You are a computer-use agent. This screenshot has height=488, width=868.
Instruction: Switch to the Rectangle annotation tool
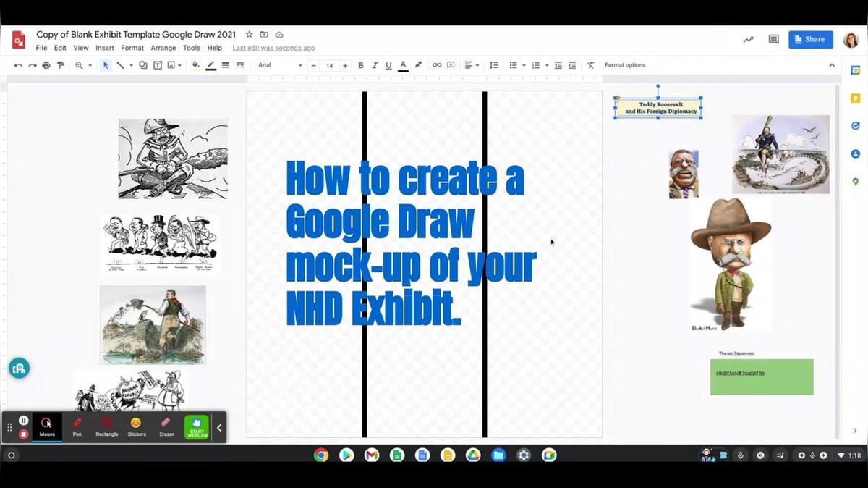[106, 426]
